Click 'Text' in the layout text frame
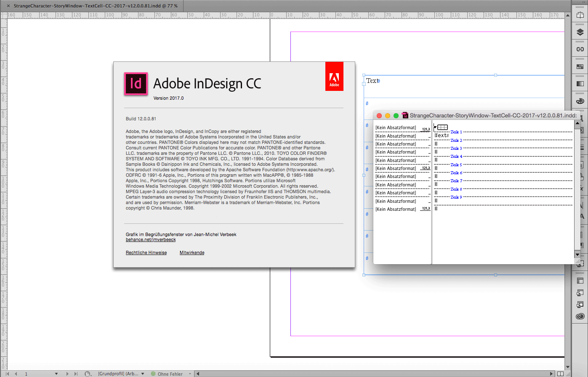This screenshot has height=377, width=588. (x=372, y=81)
